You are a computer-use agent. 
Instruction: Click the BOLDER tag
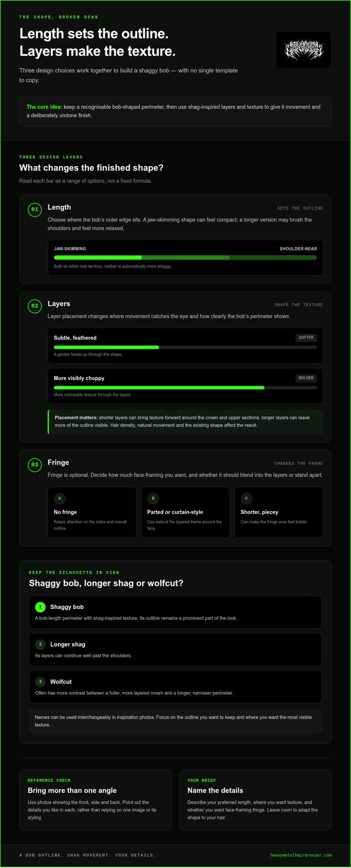(x=306, y=378)
